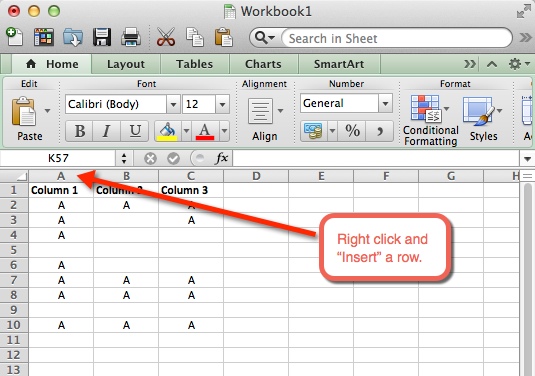Switch to the Home tab
The height and width of the screenshot is (376, 535).
[x=52, y=64]
